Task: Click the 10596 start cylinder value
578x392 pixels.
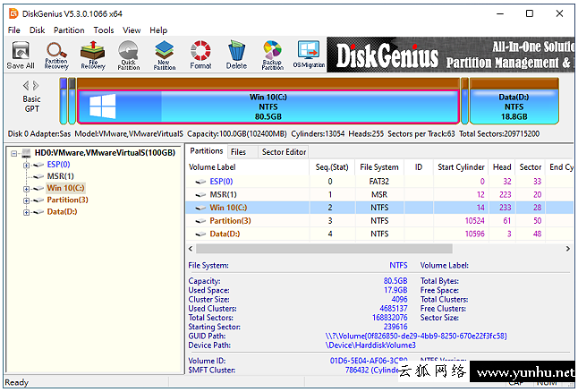Action: point(475,234)
